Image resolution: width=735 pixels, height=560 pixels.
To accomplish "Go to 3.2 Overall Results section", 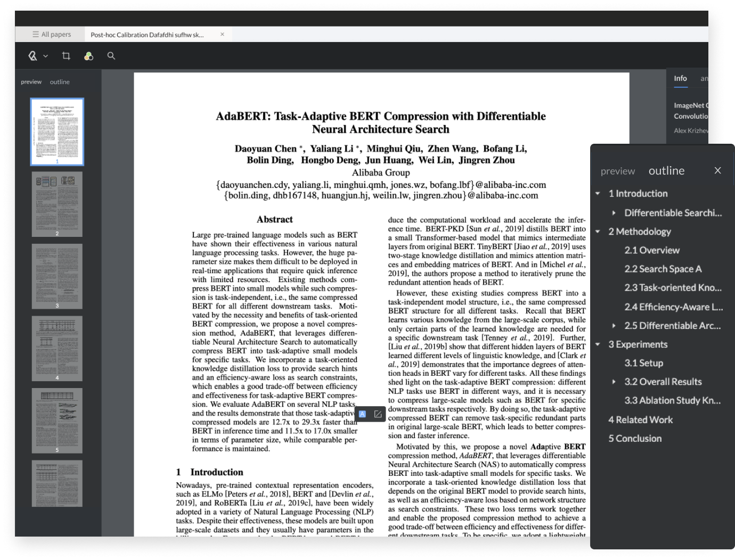I will click(663, 382).
